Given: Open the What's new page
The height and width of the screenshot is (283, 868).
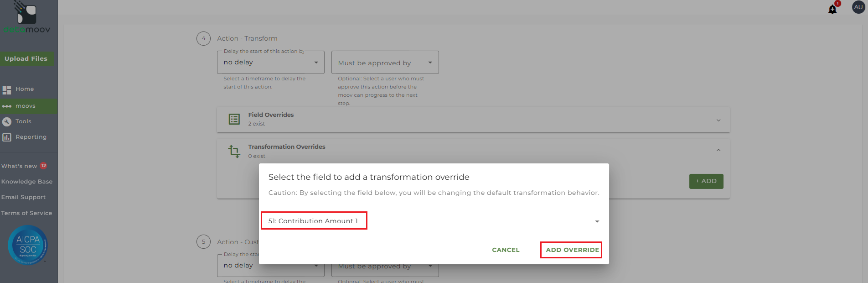Looking at the screenshot, I should [19, 166].
